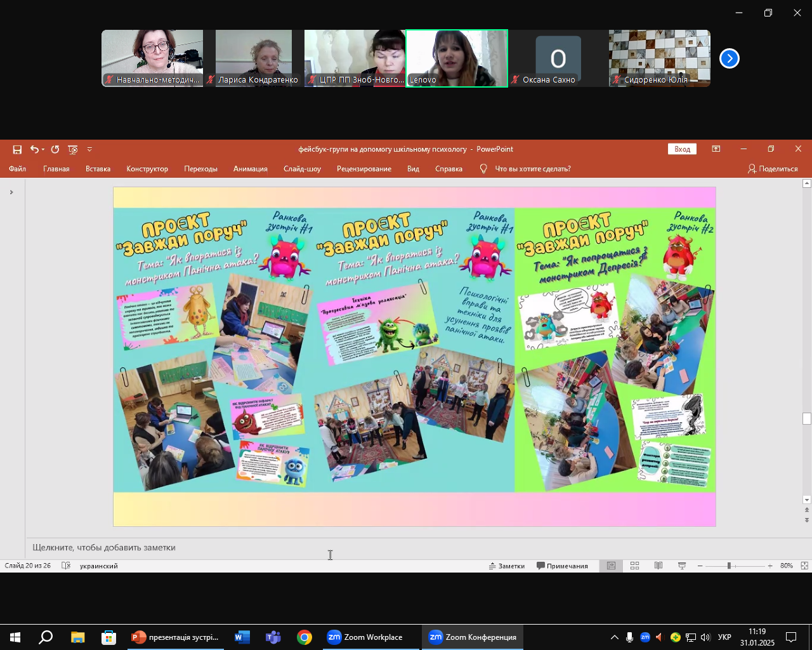Screen dimensions: 812x650
Task: Open Microsoft Teams from the taskbar
Action: (273, 637)
